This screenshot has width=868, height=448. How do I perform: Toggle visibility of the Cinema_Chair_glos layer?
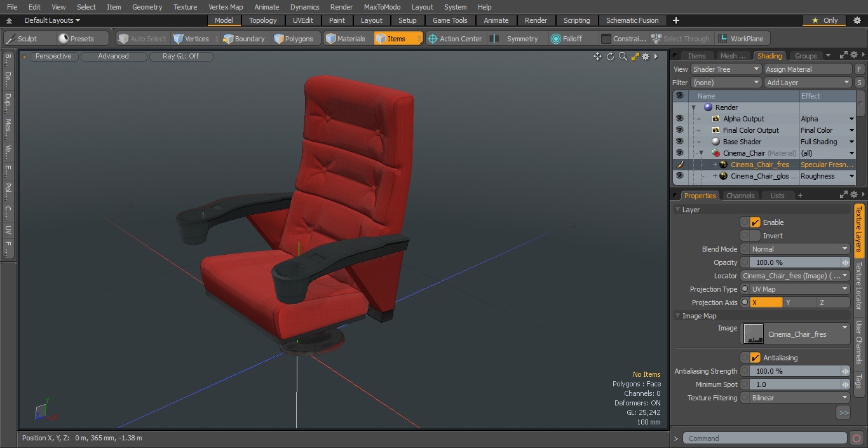pos(679,176)
